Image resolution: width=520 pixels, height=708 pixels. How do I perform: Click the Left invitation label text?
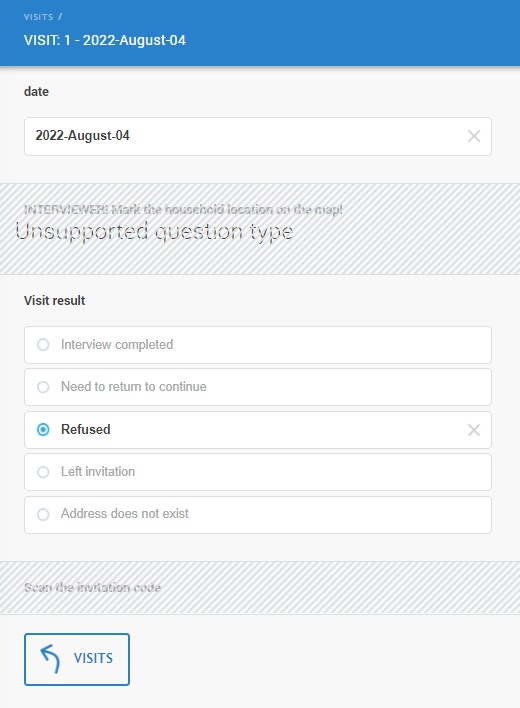98,471
